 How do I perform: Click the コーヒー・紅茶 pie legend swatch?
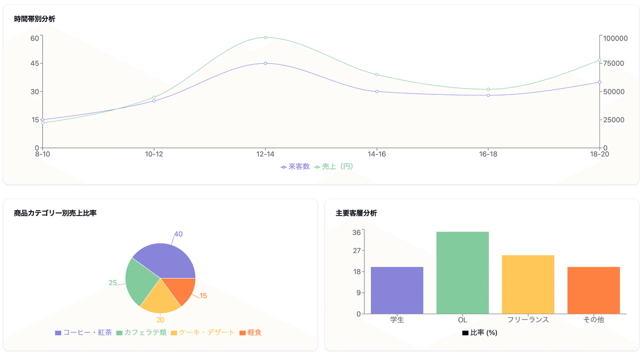click(x=58, y=333)
